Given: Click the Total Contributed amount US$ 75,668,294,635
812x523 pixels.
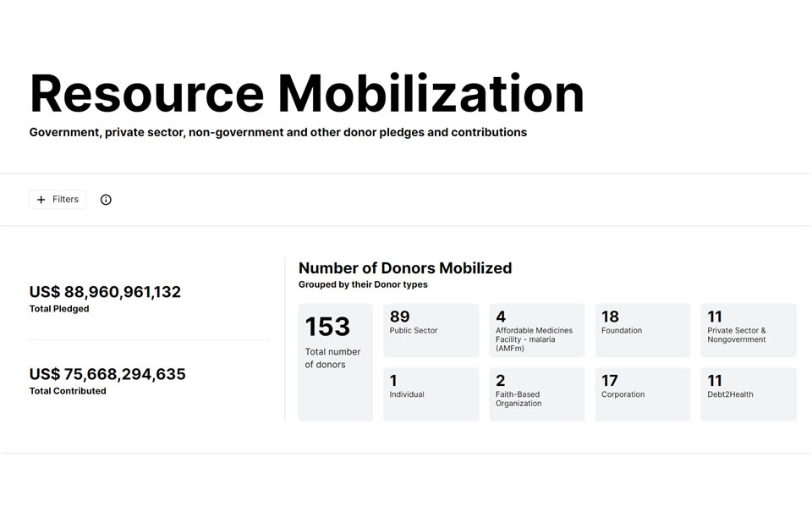Looking at the screenshot, I should point(107,373).
